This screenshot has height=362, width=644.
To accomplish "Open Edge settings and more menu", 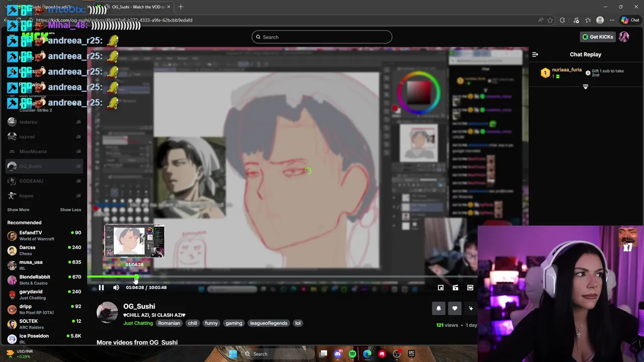I will [x=612, y=20].
